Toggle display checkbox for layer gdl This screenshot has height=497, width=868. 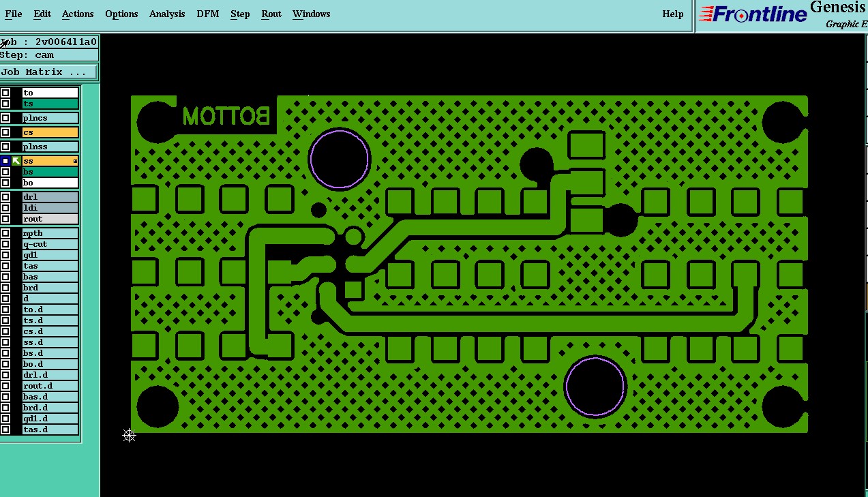5,255
